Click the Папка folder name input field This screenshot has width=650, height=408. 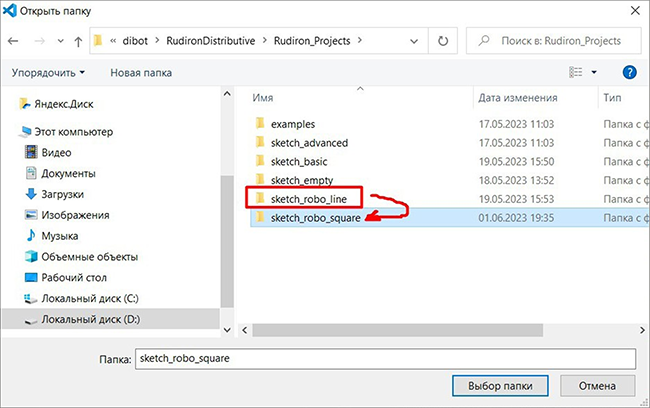(386, 359)
